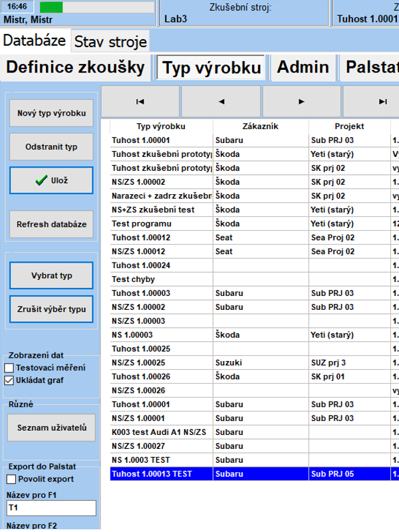399x532 pixels.
Task: Enable Povolit export checkbox
Action: pos(11,479)
